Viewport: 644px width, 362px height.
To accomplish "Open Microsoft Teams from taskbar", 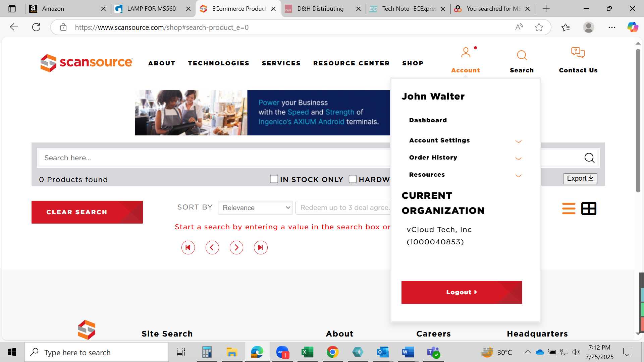I will click(433, 352).
